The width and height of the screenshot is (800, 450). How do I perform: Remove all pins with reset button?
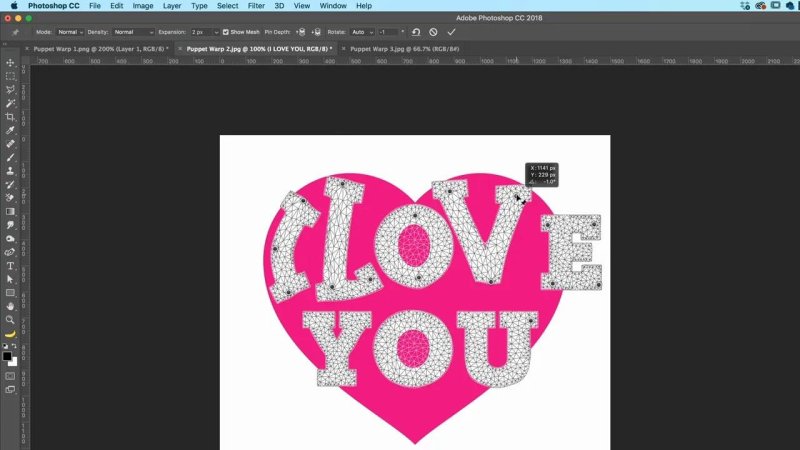pyautogui.click(x=416, y=32)
